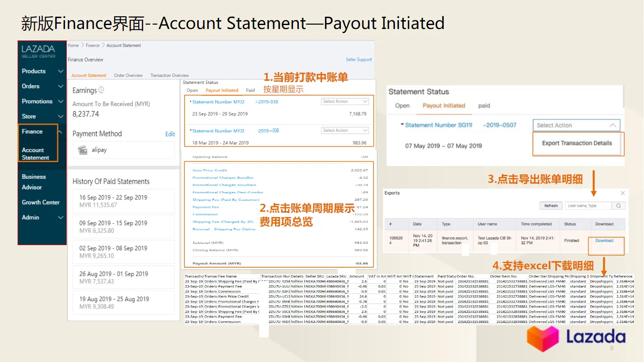The image size is (644, 362).
Task: Click the alipay payment method icon
Action: coord(83,150)
